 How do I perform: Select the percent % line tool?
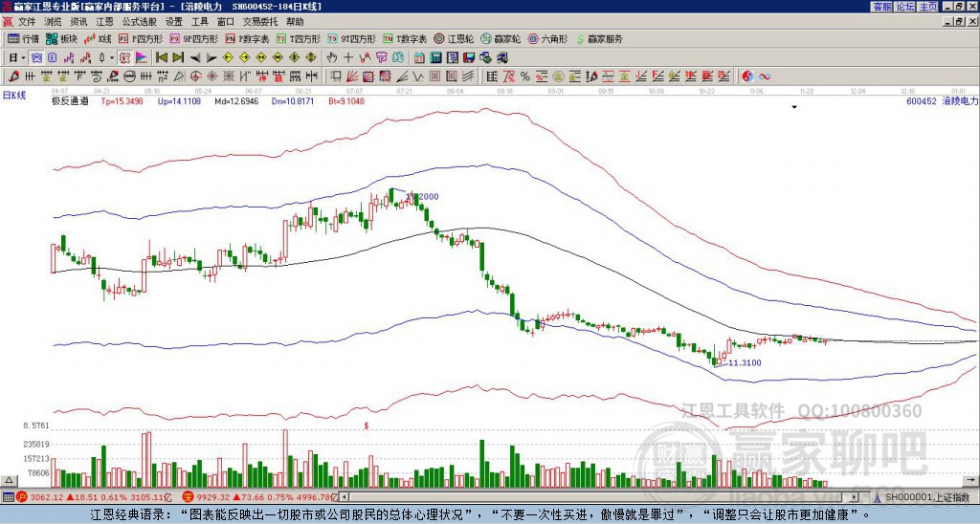point(525,76)
